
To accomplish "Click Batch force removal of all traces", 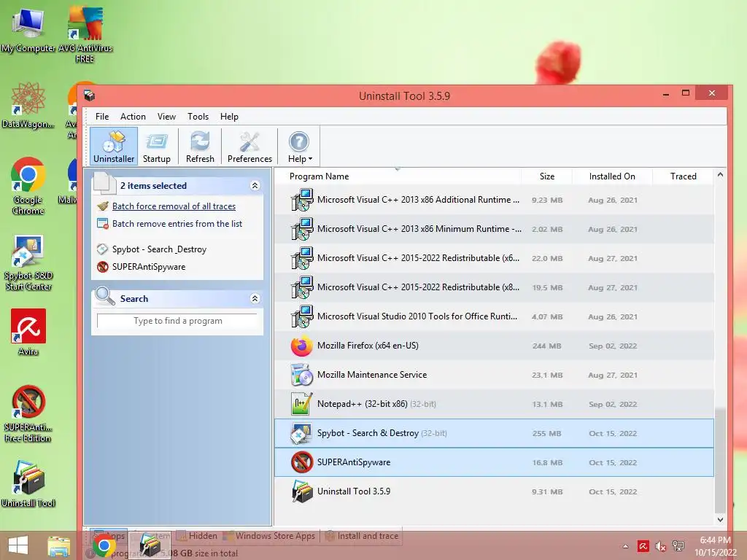I will [174, 206].
